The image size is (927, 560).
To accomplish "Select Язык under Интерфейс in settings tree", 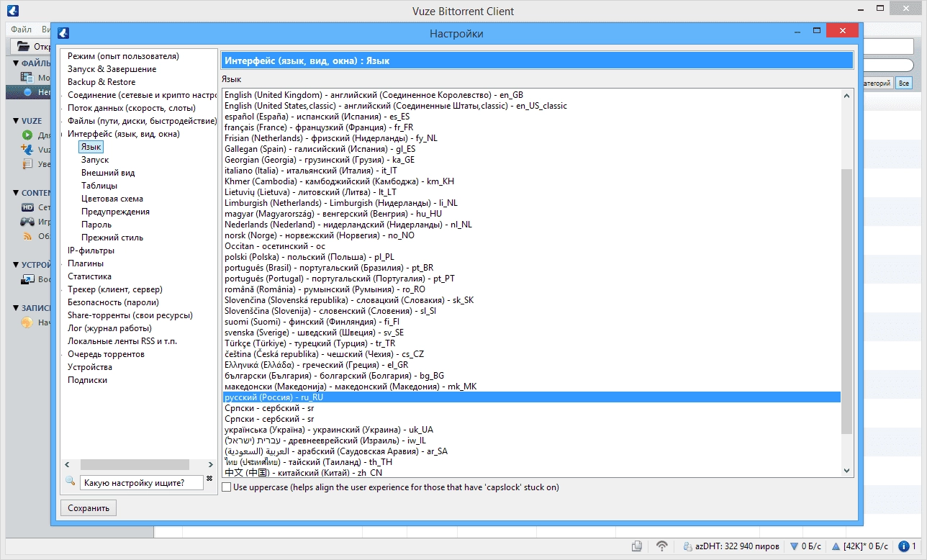I will point(91,147).
